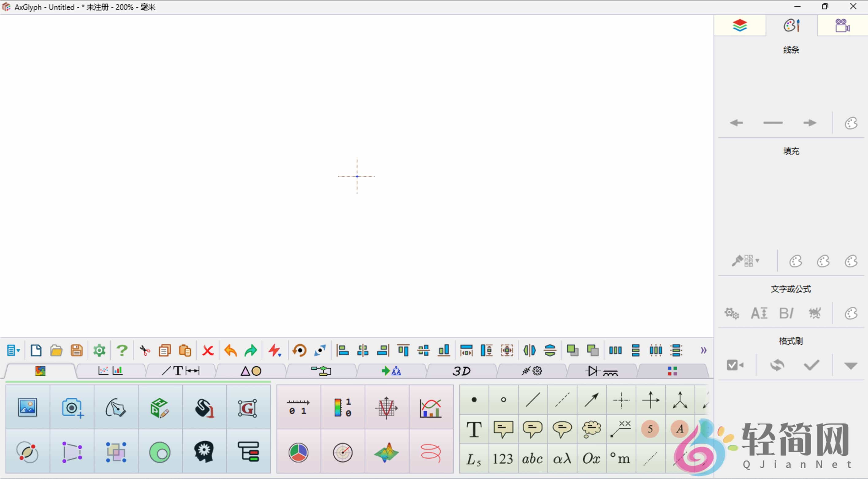This screenshot has width=868, height=479.
Task: Open the clipboard paste tool
Action: [185, 350]
